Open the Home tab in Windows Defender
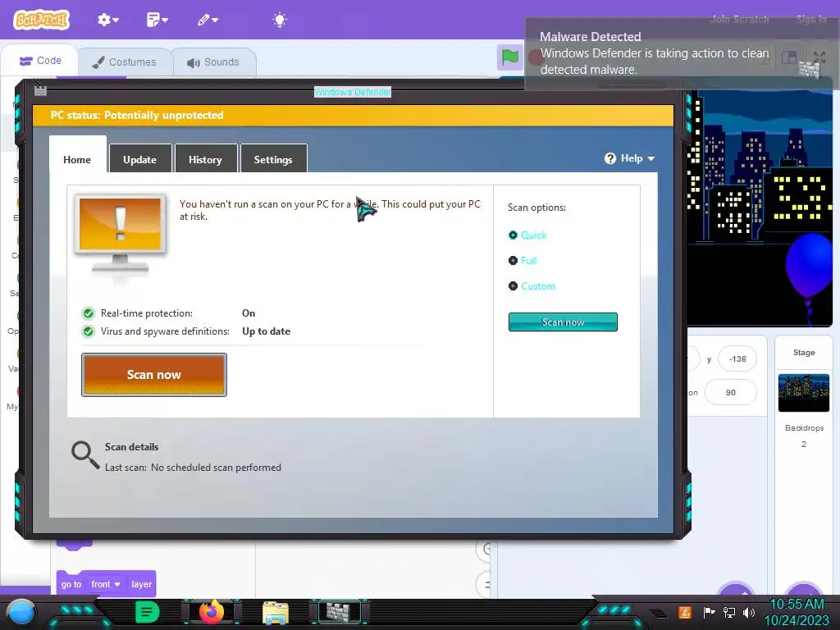This screenshot has width=840, height=630. tap(77, 160)
